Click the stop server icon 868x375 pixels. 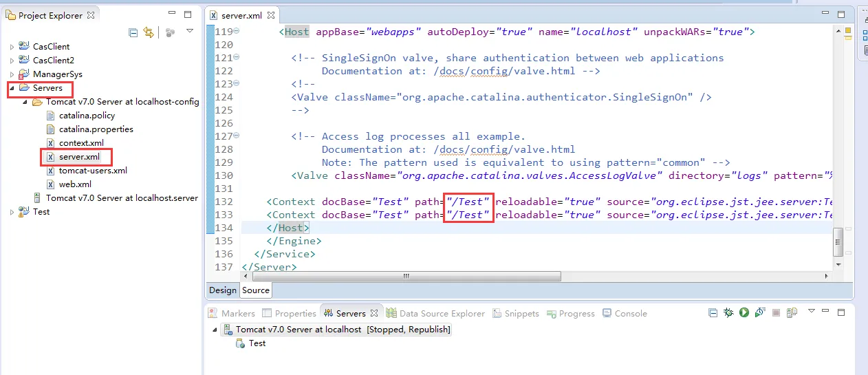pos(777,313)
